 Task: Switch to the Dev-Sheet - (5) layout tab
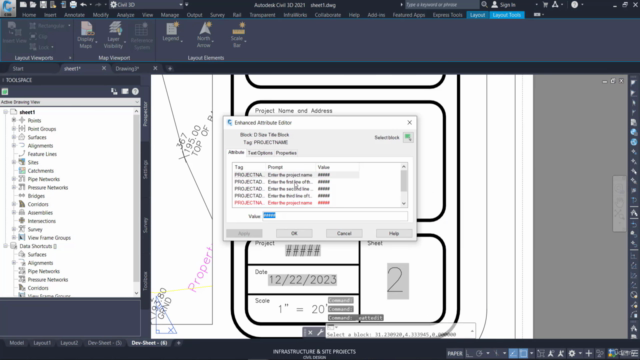coord(104,343)
